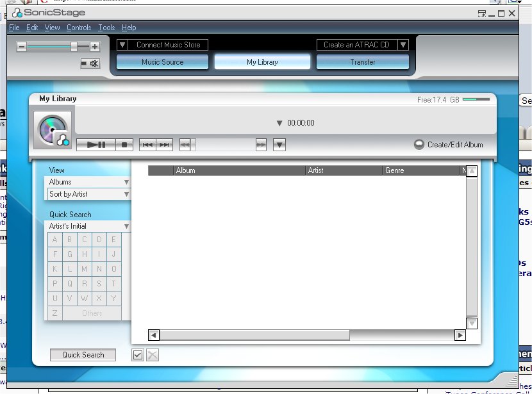The image size is (532, 394).
Task: Click the Free:17.4 GB text
Action: [x=438, y=100]
